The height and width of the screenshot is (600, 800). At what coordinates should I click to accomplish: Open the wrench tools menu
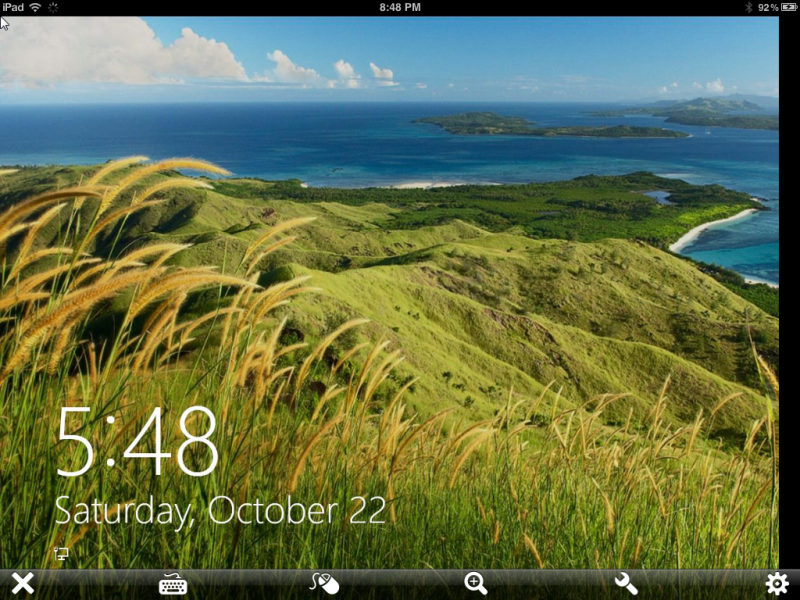point(626,584)
